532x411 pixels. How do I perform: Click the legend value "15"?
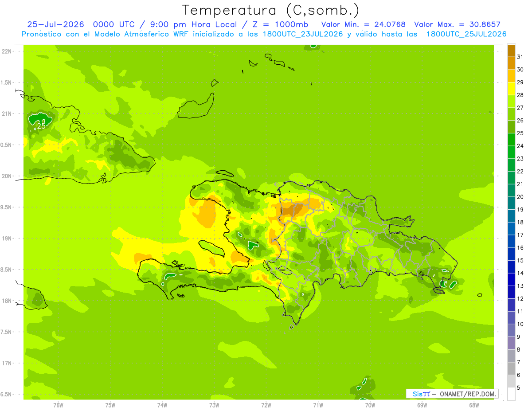[520, 260]
